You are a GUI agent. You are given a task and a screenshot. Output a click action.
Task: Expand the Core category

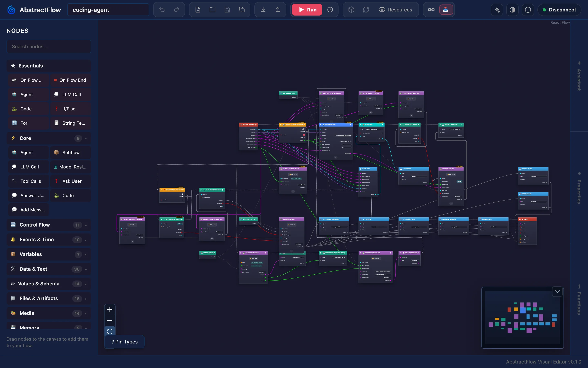(x=49, y=138)
